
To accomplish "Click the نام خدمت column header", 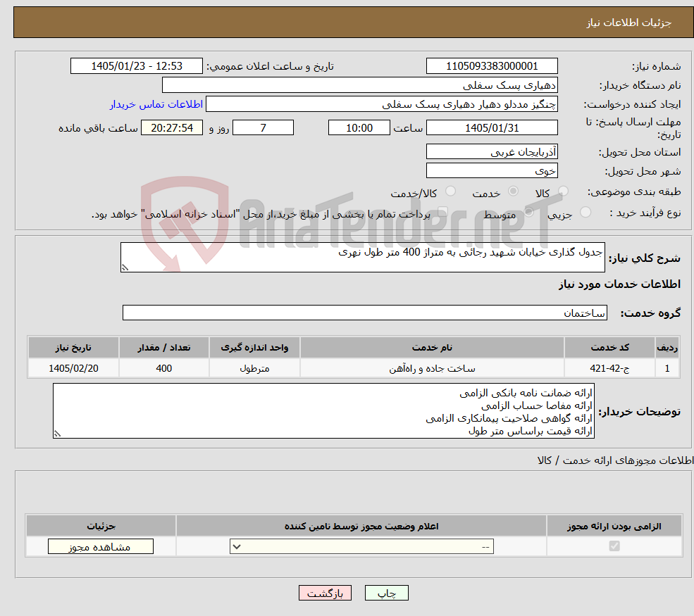I will (x=432, y=347).
